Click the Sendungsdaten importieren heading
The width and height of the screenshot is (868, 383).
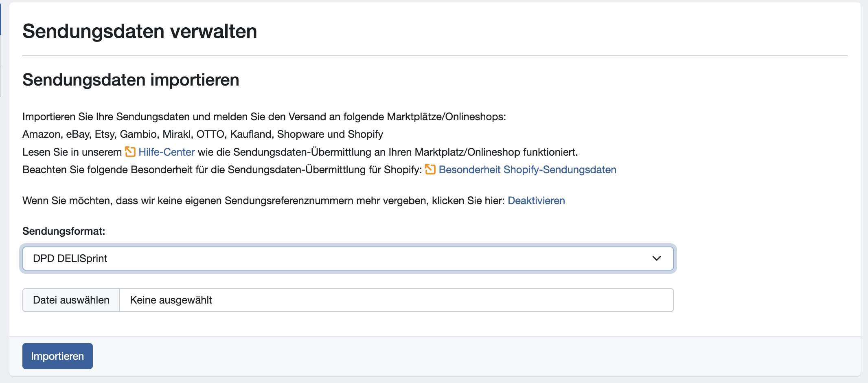pos(131,79)
